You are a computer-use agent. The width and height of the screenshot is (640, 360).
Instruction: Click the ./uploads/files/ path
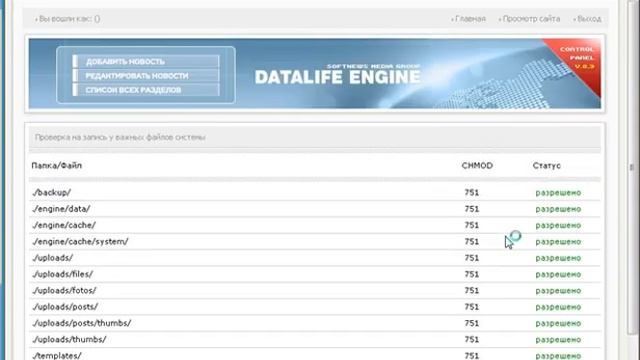[x=62, y=274]
